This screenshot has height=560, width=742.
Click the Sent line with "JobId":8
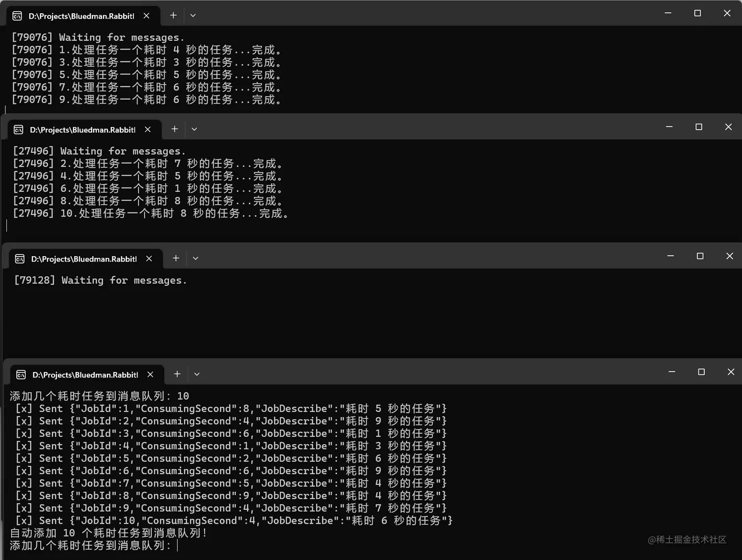click(x=231, y=496)
